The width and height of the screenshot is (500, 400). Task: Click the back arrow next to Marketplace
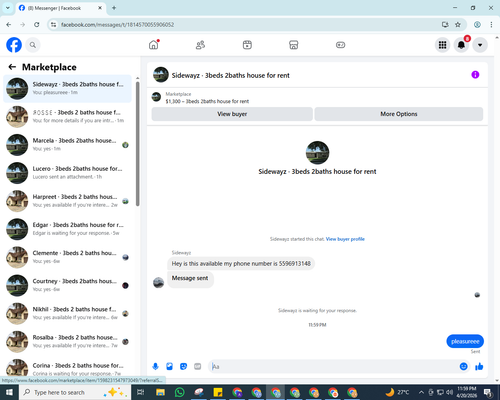tap(12, 67)
